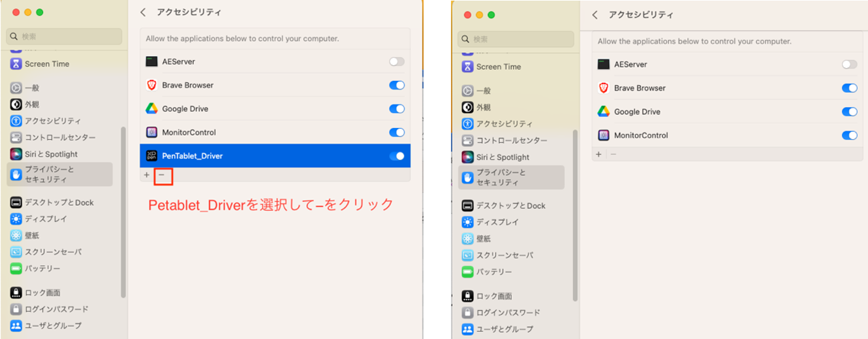Screen dimensions: 868x339
Task: Select プライバシーとセキュリティ in the right window sidebar
Action: 511,178
